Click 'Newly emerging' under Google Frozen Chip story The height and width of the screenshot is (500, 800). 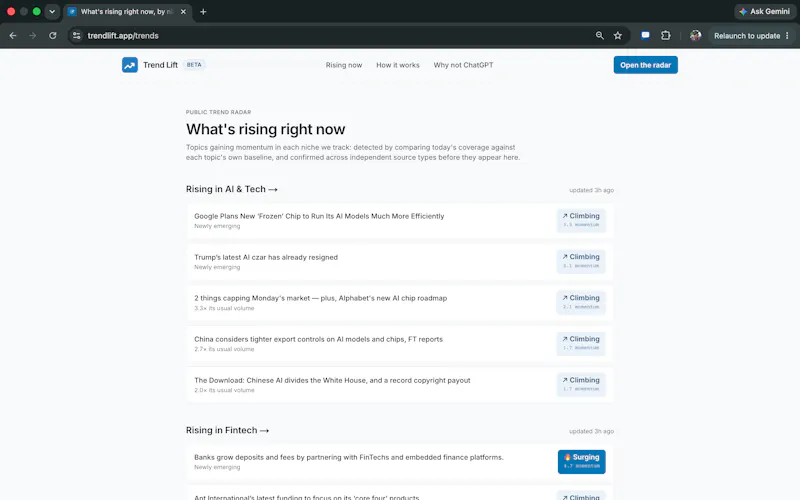[x=217, y=226]
